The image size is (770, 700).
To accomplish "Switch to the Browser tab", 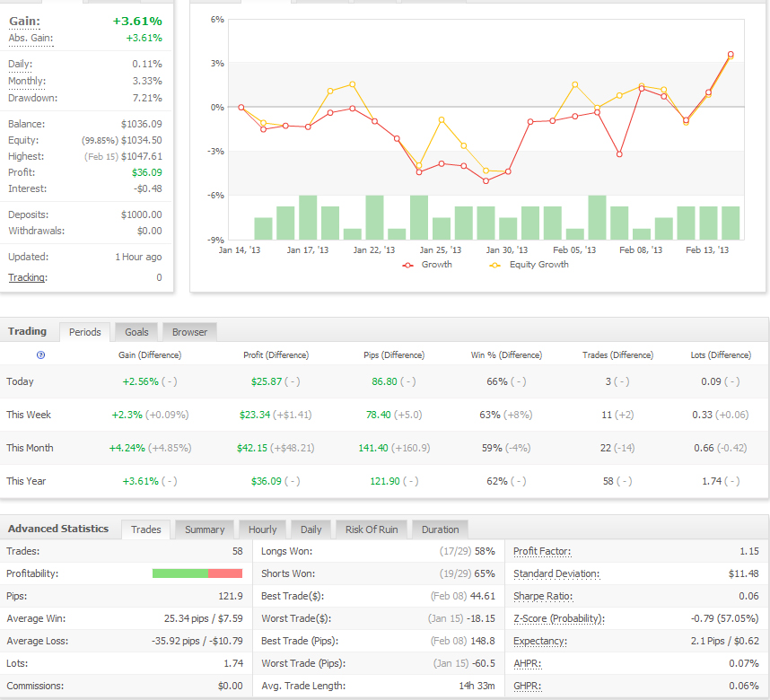I will 189,332.
